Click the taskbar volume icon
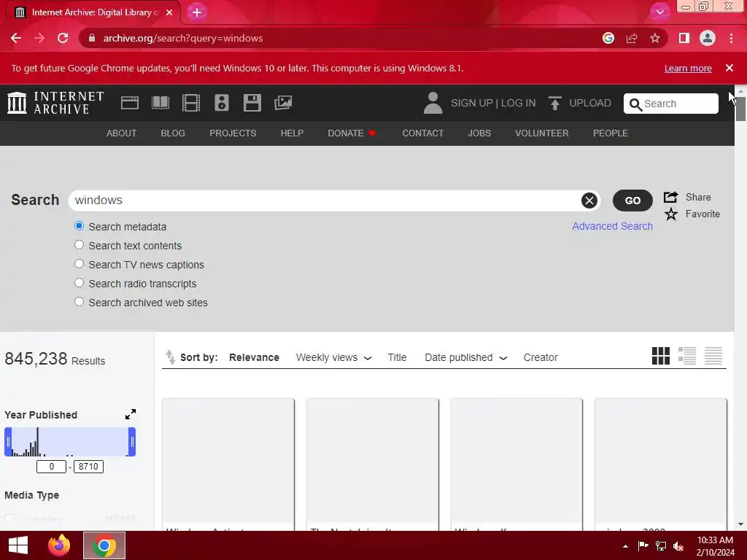 pyautogui.click(x=678, y=546)
